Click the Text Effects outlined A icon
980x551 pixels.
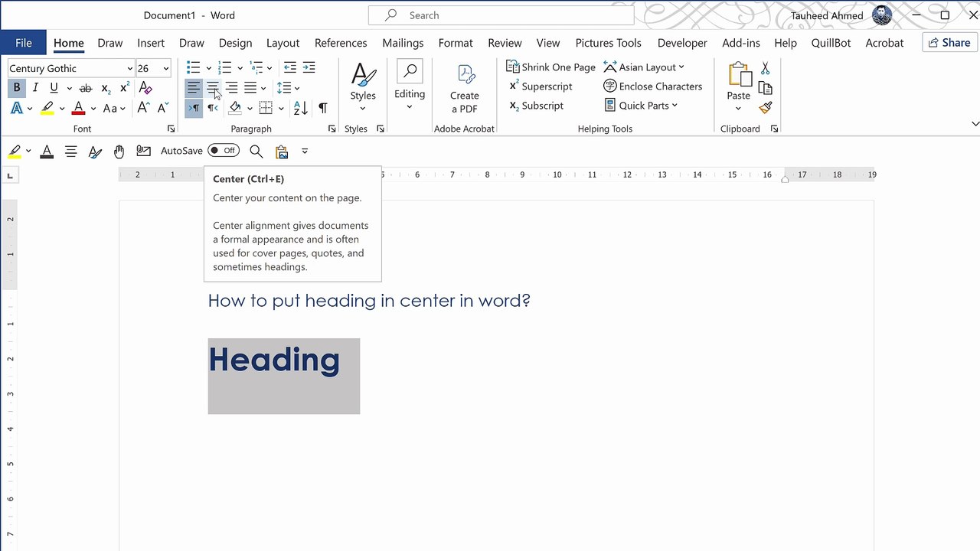pyautogui.click(x=16, y=109)
